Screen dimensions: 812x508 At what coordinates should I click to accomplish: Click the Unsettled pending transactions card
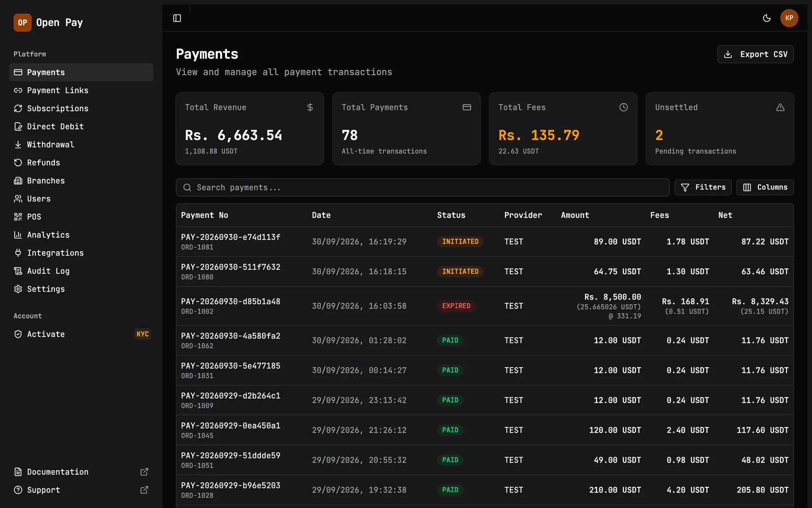720,129
